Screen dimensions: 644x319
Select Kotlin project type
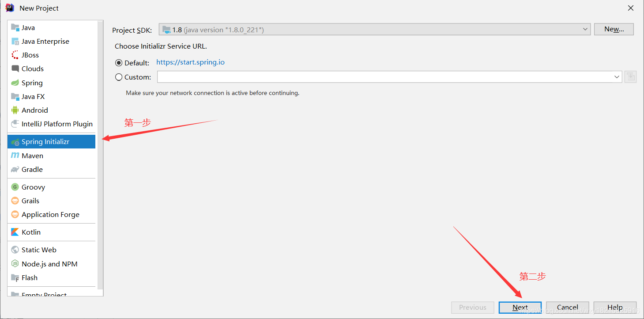[51, 232]
